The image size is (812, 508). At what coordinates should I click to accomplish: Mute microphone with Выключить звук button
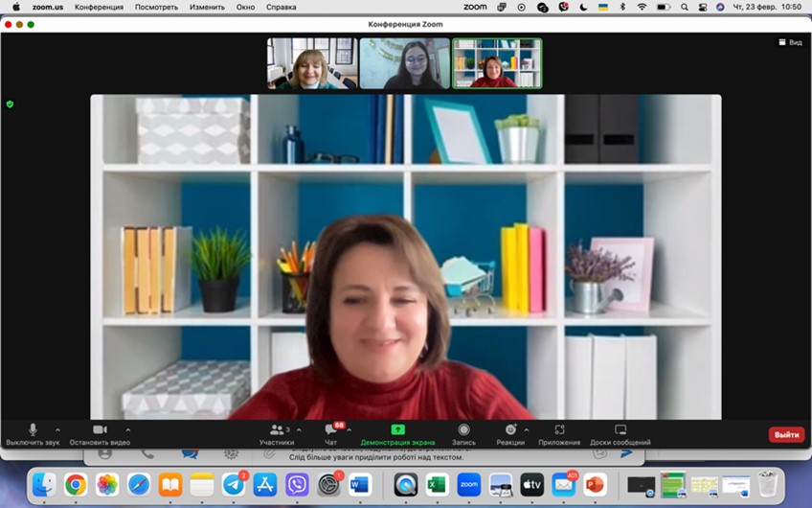(33, 434)
